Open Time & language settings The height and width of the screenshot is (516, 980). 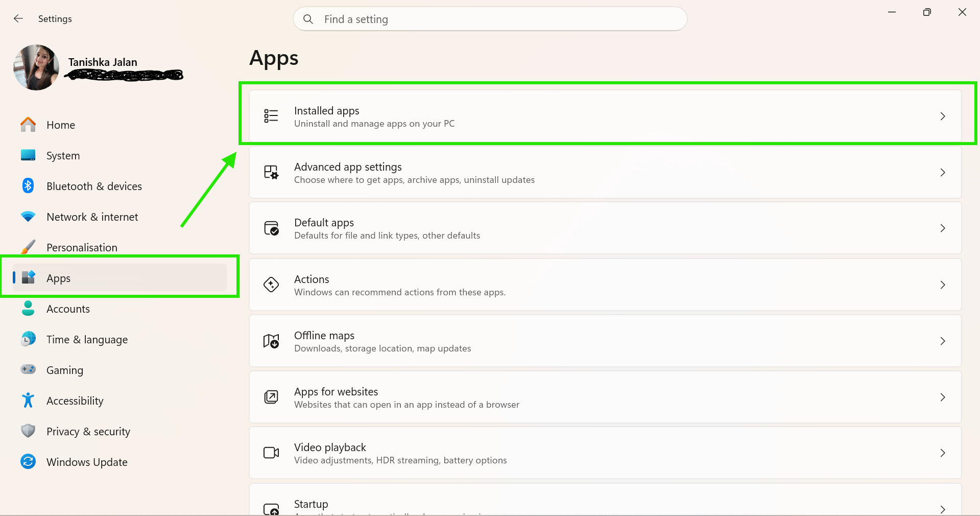click(x=119, y=339)
